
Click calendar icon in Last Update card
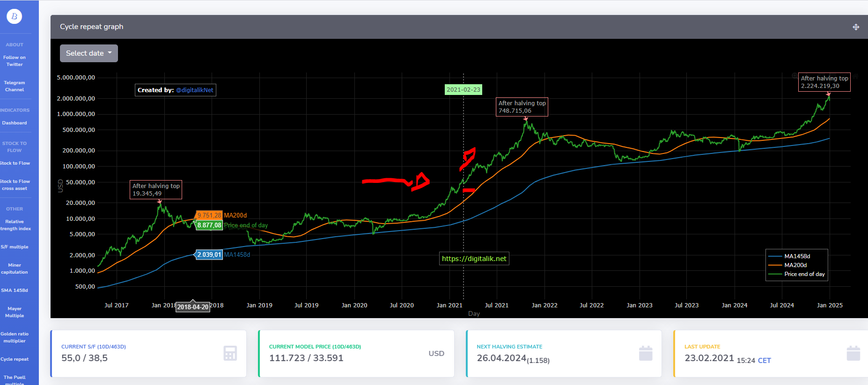pos(853,353)
